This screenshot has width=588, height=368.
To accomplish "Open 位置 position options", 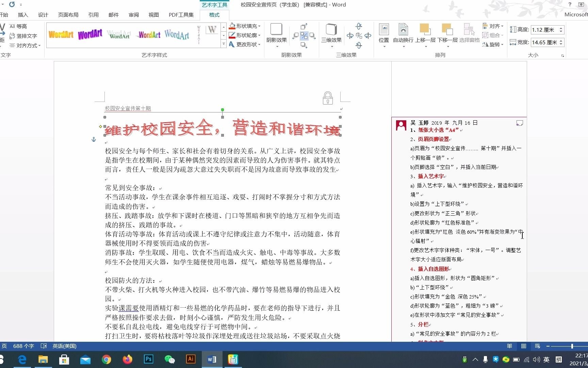I will pyautogui.click(x=384, y=35).
